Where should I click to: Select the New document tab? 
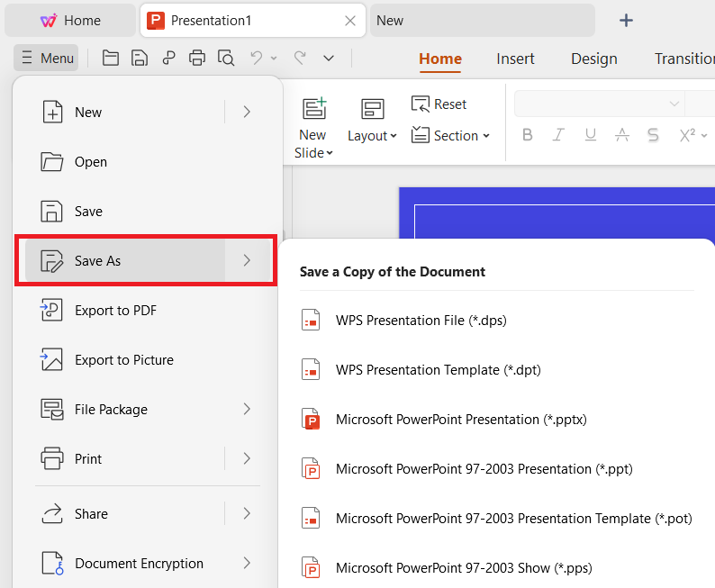[x=483, y=21]
